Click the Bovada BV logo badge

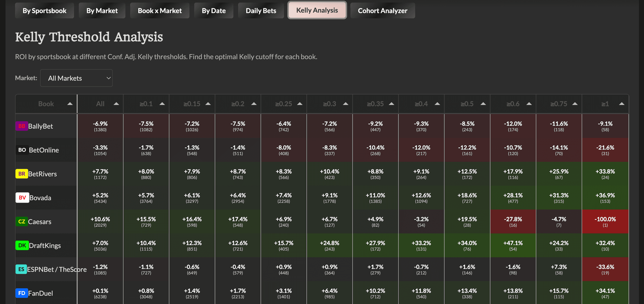click(22, 198)
